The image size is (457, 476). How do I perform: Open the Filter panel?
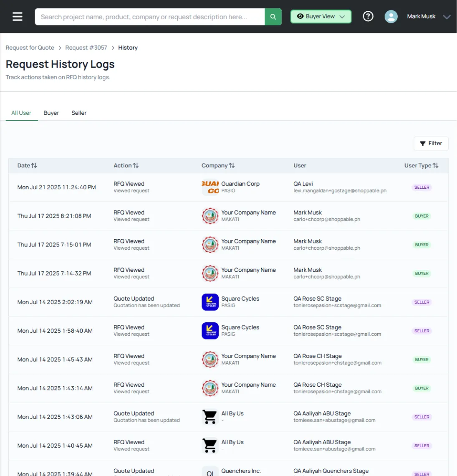[431, 144]
